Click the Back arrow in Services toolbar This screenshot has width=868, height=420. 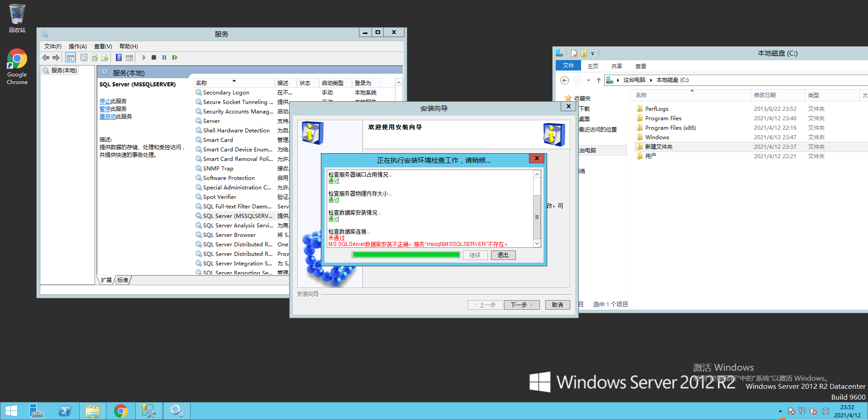point(46,58)
